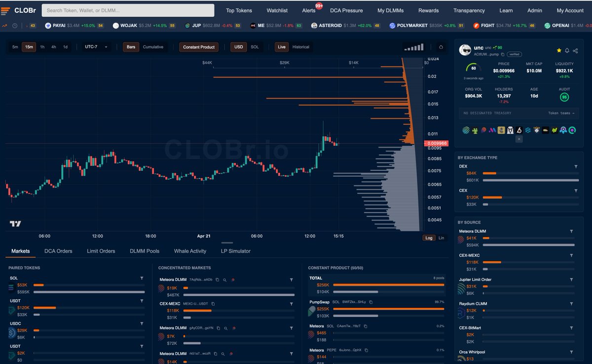Click the CLOBr logo
The image size is (592, 364).
coord(19,10)
